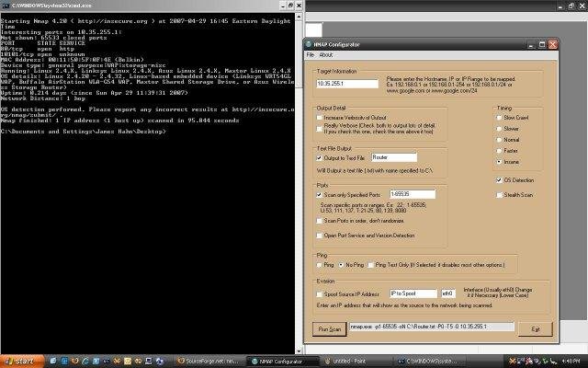Screen dimensions: 588x368
Task: Click the Run Scan button
Action: point(329,329)
